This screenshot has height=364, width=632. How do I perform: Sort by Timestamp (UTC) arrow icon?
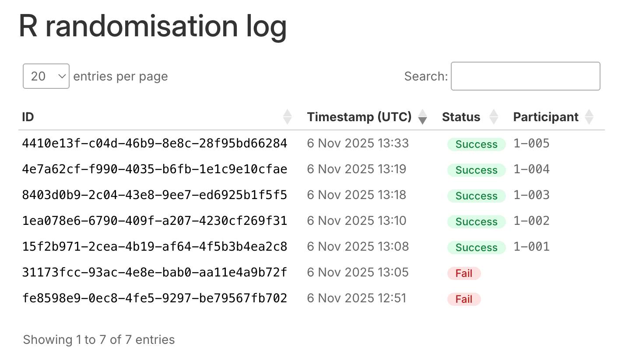point(422,117)
